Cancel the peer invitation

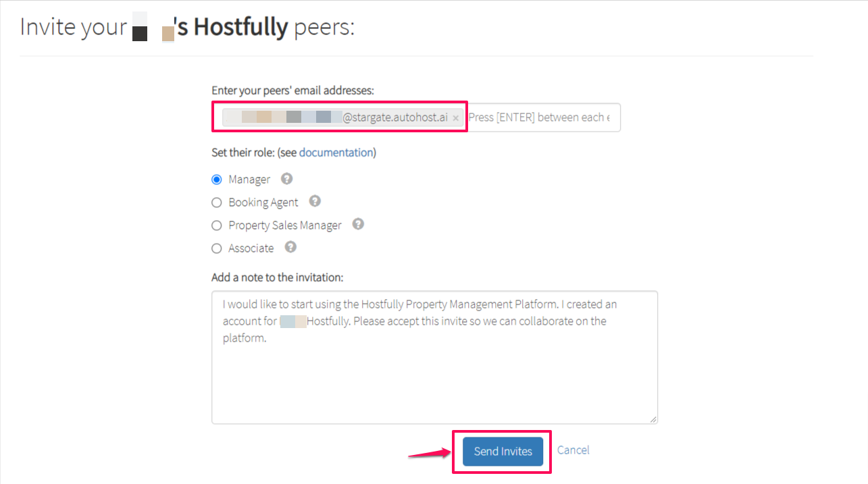click(x=573, y=450)
